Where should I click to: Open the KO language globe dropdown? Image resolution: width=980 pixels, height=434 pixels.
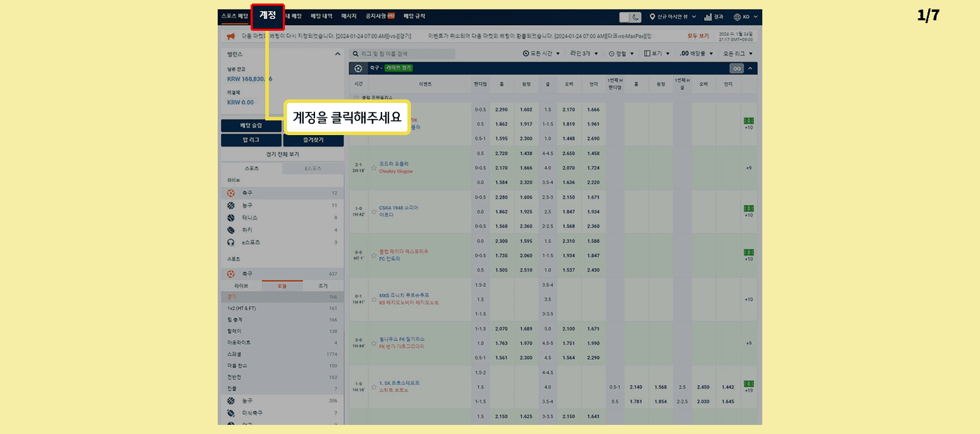tap(738, 17)
